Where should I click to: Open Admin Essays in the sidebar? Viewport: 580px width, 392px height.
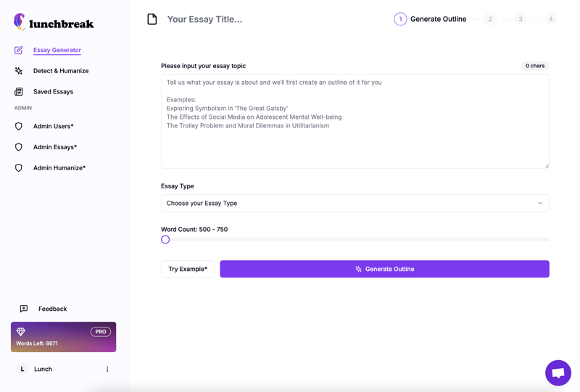54,147
